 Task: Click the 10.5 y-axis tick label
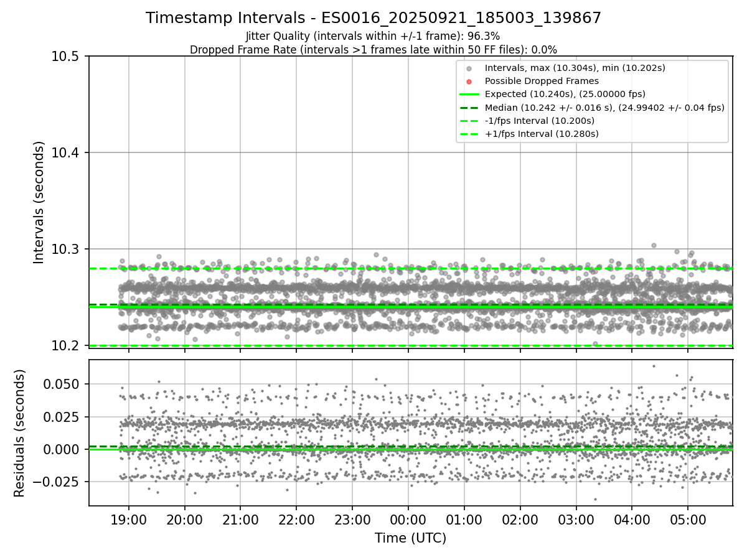click(66, 57)
